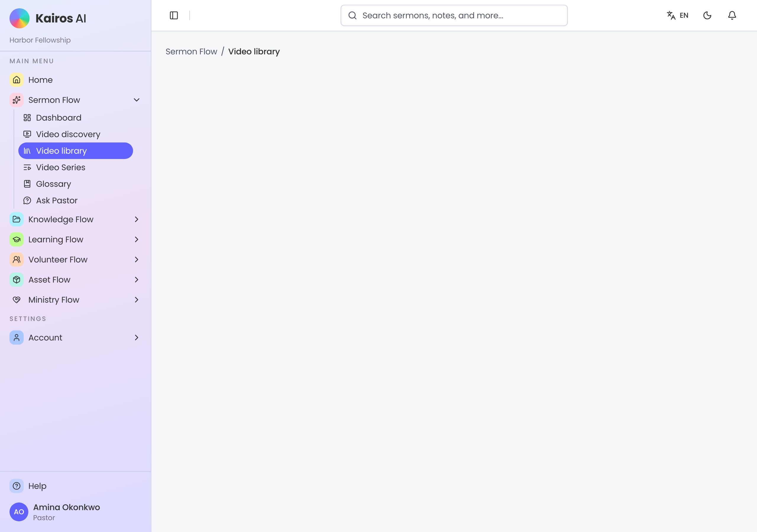Click the Sermon Flow sparkle icon
The image size is (757, 532).
click(17, 100)
